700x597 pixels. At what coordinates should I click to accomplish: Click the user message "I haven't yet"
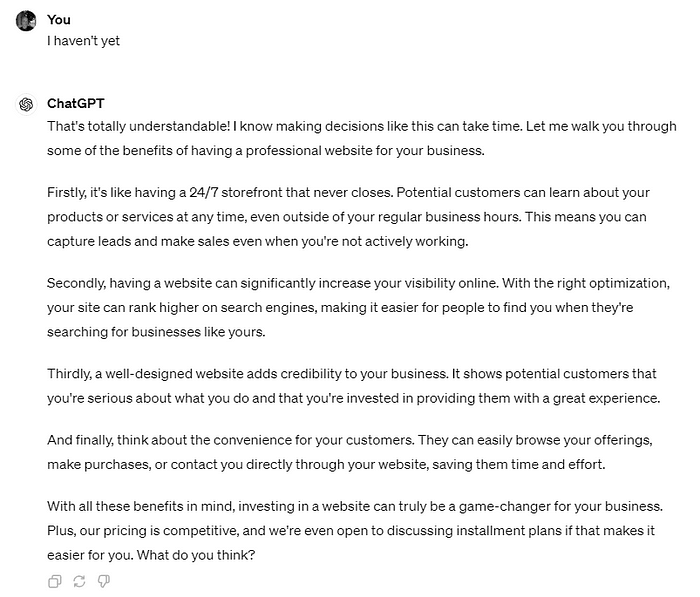point(83,41)
